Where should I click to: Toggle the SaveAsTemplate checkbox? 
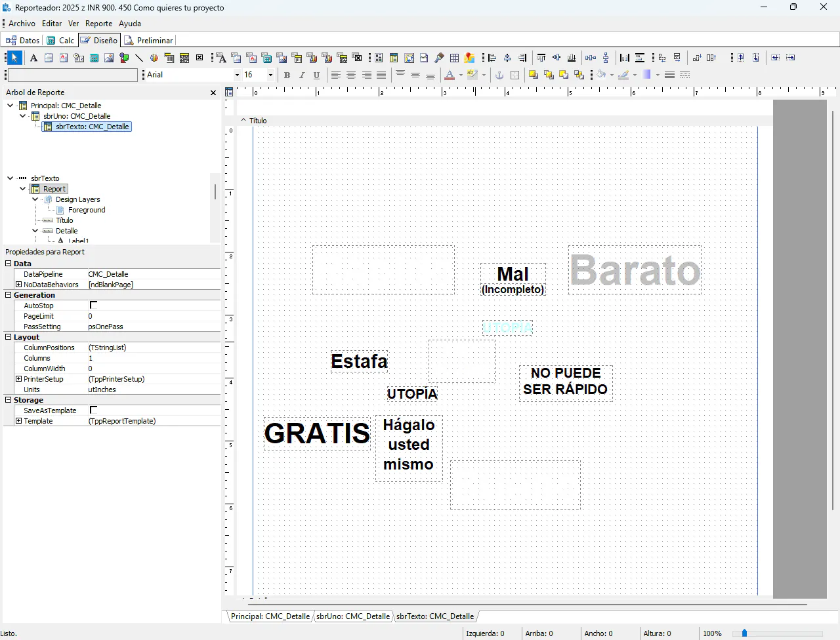pyautogui.click(x=93, y=410)
